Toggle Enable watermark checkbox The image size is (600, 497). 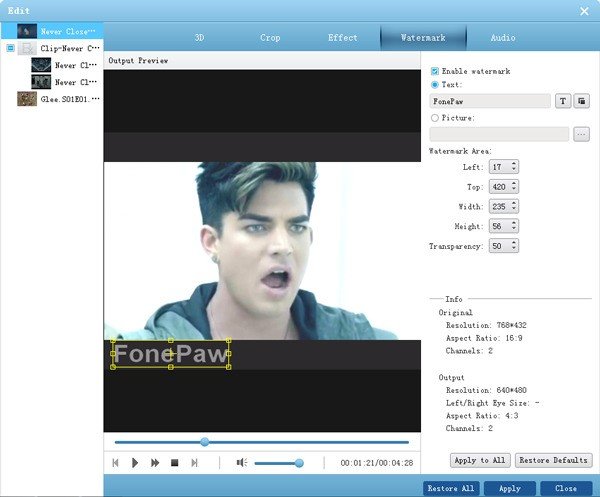point(435,71)
